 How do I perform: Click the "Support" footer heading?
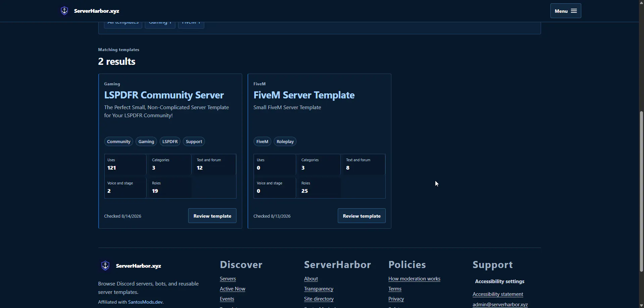tap(493, 265)
